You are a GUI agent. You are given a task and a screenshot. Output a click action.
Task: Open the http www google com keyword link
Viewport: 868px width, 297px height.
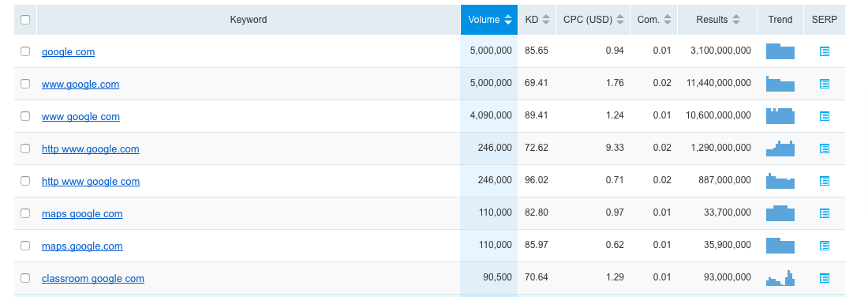[x=91, y=181]
